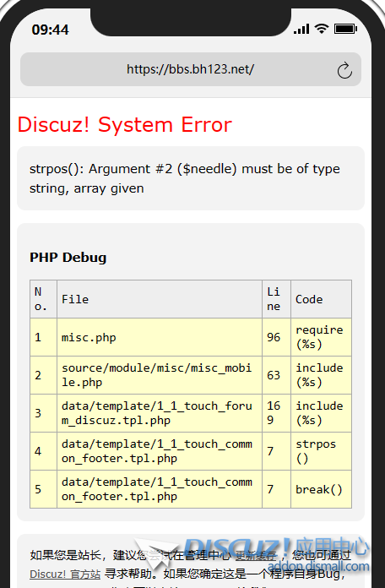The width and height of the screenshot is (385, 588).
Task: Select the require(%s) code cell
Action: pyautogui.click(x=322, y=337)
